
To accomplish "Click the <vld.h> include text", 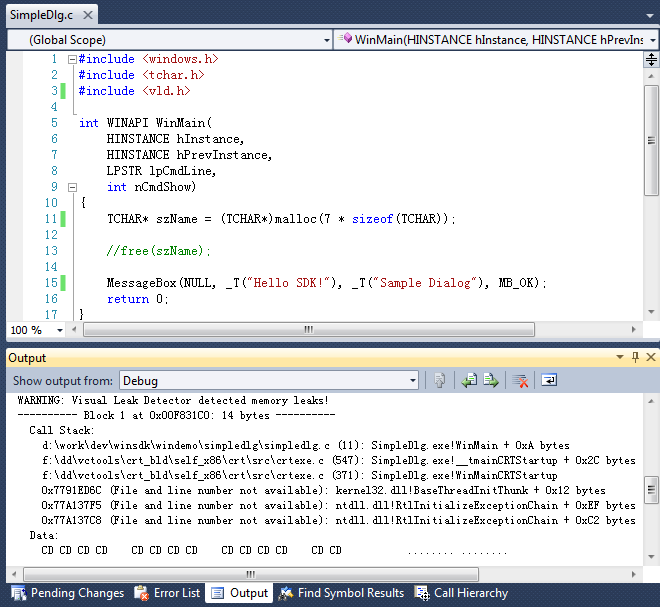I will pyautogui.click(x=166, y=91).
